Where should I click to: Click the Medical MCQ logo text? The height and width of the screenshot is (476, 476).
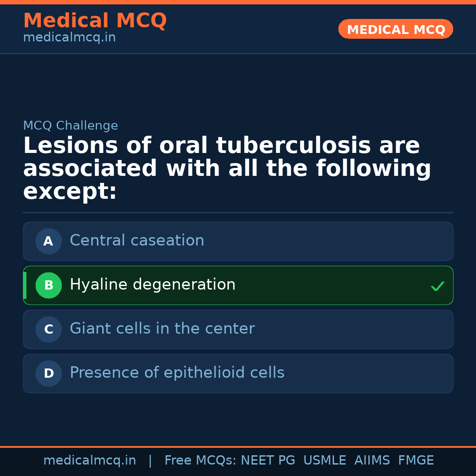(95, 20)
